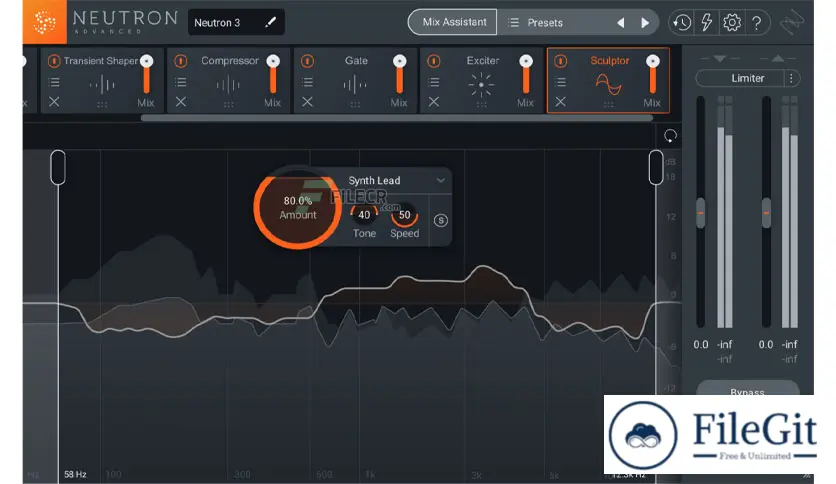This screenshot has width=836, height=484.
Task: Toggle Exciter power button
Action: click(x=433, y=61)
